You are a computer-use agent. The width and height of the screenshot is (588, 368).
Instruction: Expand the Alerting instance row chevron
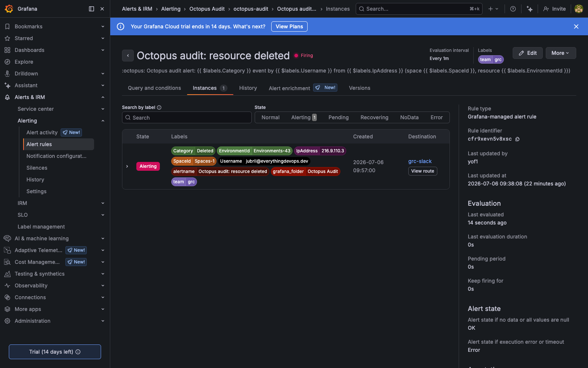point(127,166)
